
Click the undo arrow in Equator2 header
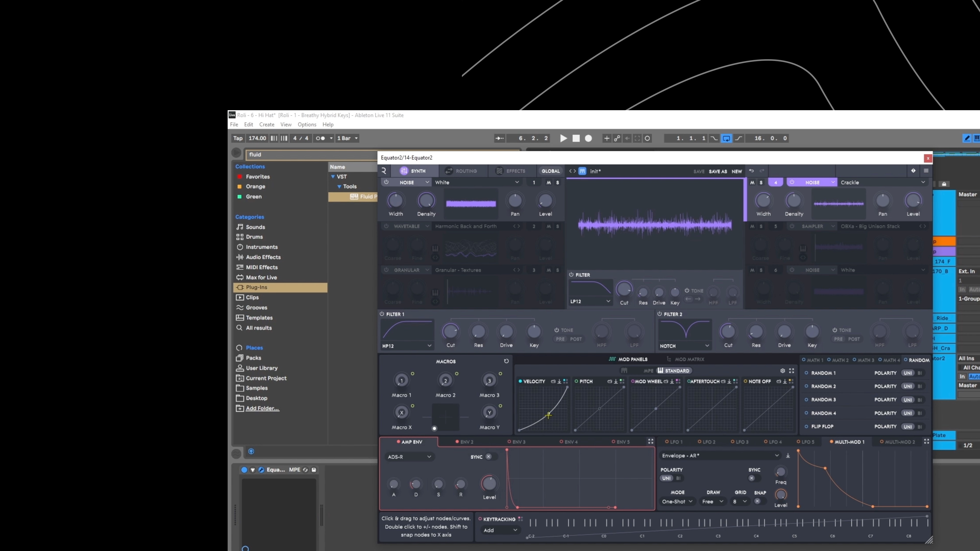[751, 171]
